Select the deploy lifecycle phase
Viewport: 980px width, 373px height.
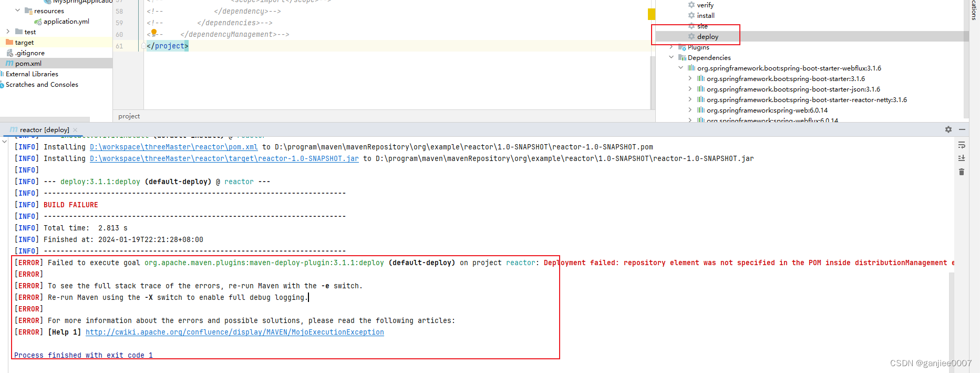click(x=707, y=36)
